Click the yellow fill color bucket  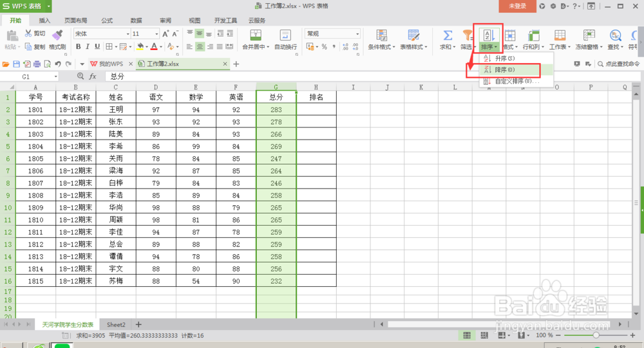[140, 47]
